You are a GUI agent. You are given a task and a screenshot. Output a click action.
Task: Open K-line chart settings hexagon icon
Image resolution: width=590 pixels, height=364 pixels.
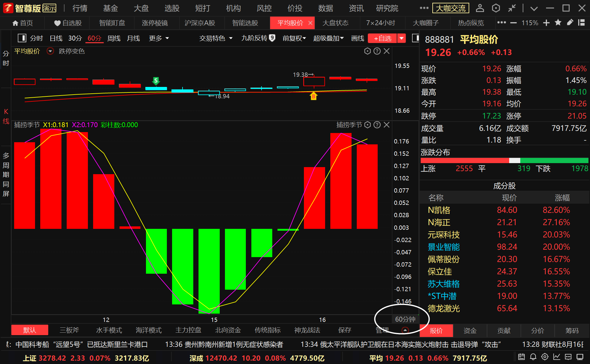click(367, 51)
